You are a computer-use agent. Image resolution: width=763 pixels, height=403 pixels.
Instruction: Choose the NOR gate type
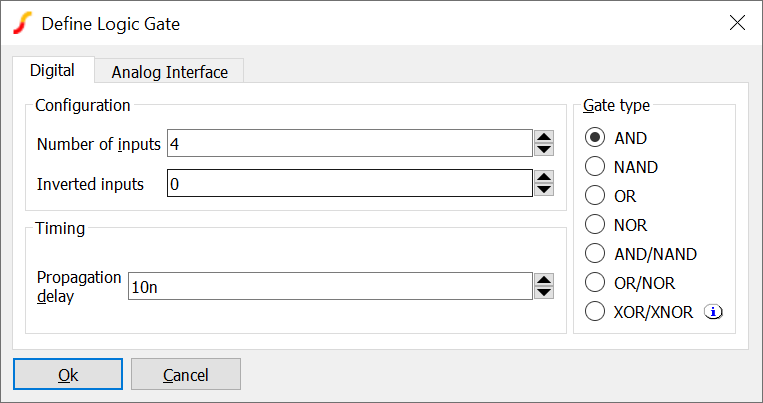595,225
